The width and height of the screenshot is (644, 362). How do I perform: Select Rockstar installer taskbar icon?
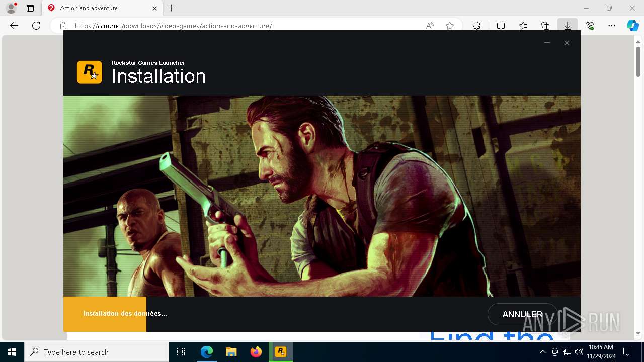pyautogui.click(x=281, y=352)
